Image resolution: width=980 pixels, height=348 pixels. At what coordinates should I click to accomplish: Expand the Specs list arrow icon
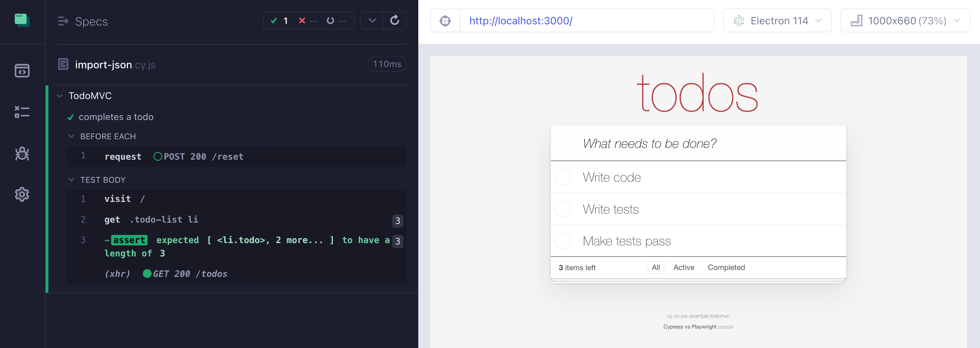click(x=63, y=21)
